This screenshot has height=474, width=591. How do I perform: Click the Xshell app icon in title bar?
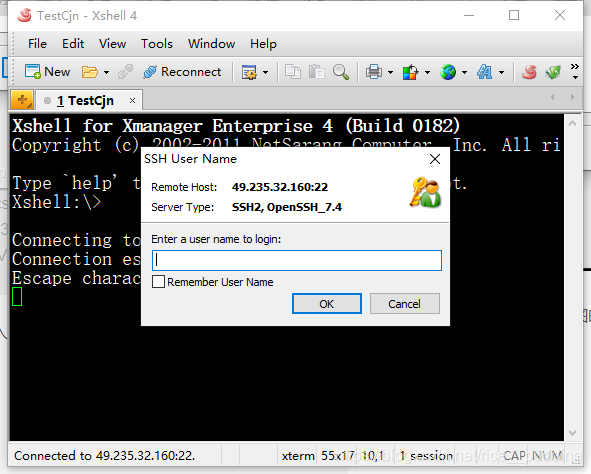(24, 15)
